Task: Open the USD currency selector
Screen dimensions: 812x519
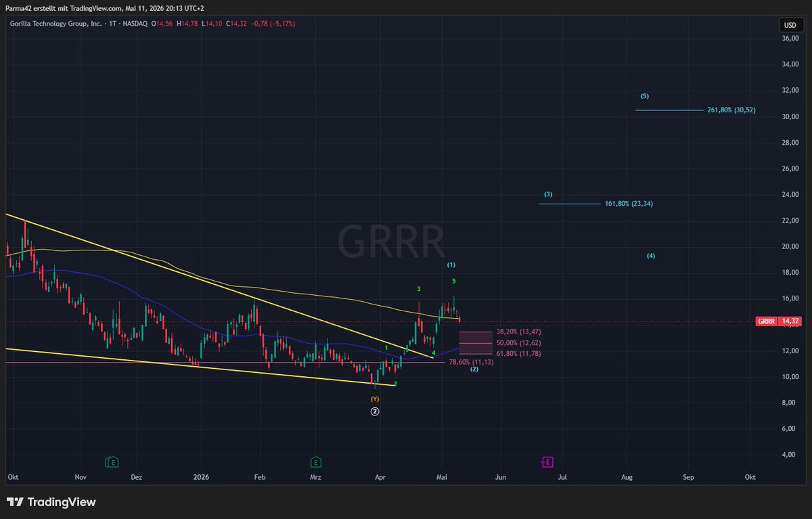Action: pos(790,25)
